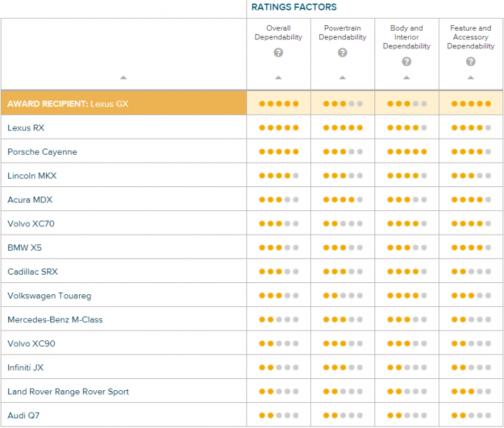Select the Infiniti JX entry
504x428 pixels.
pyautogui.click(x=25, y=368)
